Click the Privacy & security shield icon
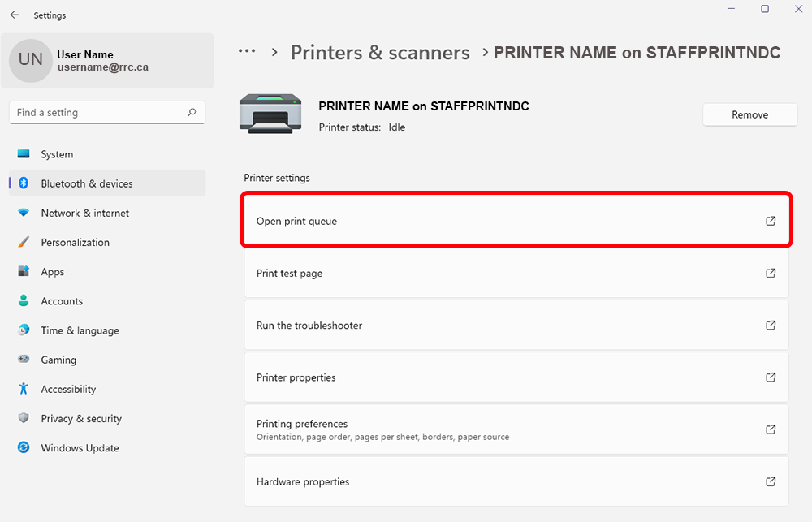Image resolution: width=812 pixels, height=522 pixels. click(x=24, y=418)
